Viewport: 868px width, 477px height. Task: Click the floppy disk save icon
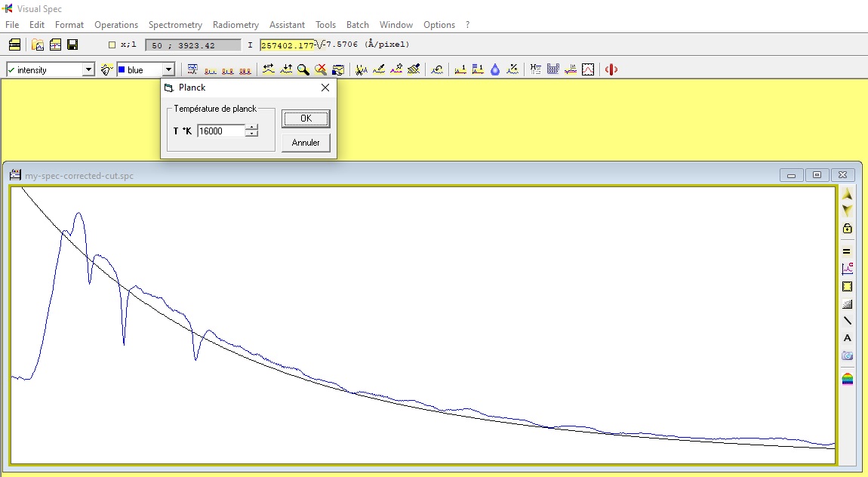point(72,45)
